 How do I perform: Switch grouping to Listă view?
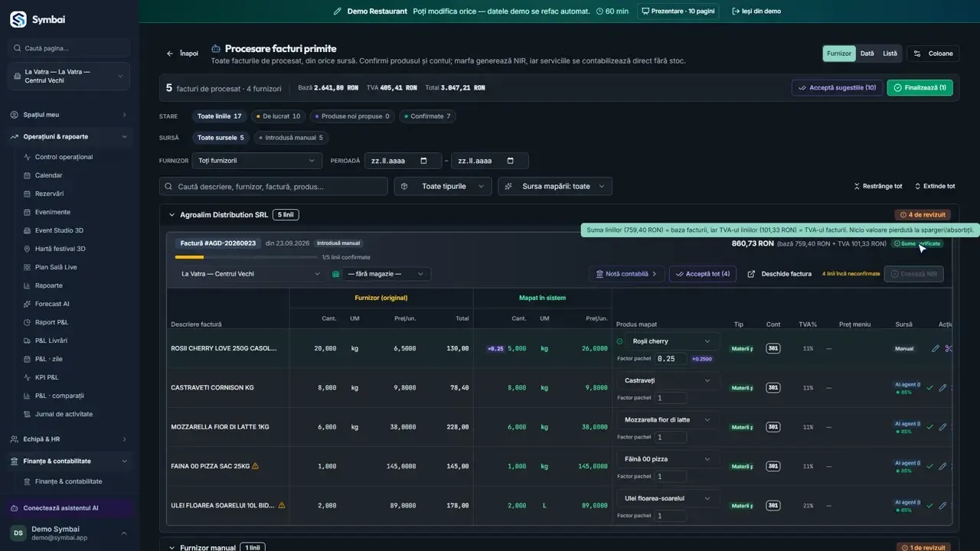[890, 54]
